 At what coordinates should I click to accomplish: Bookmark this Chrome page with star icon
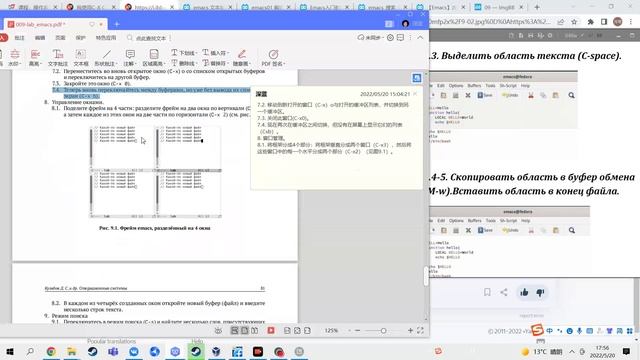(574, 22)
